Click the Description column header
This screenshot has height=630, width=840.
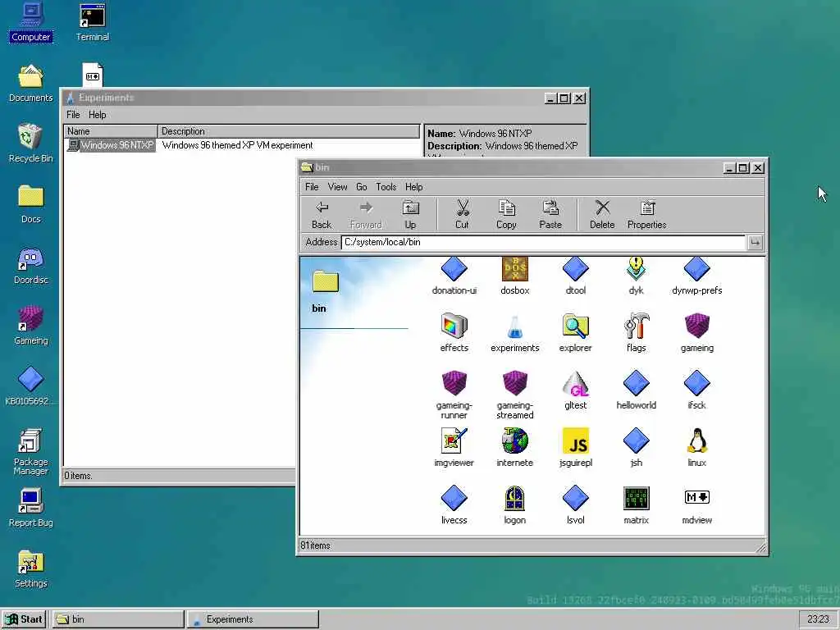click(x=289, y=131)
